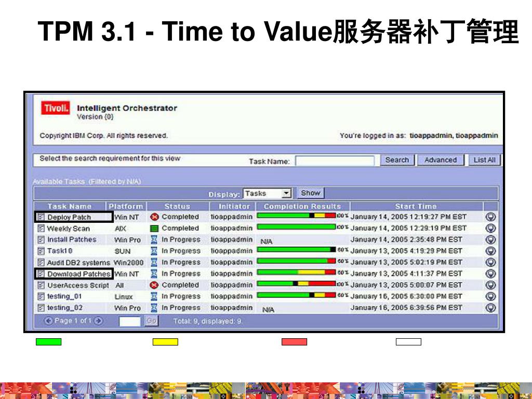Select the UserAccess Script task name
This screenshot has height=399, width=532.
78,285
